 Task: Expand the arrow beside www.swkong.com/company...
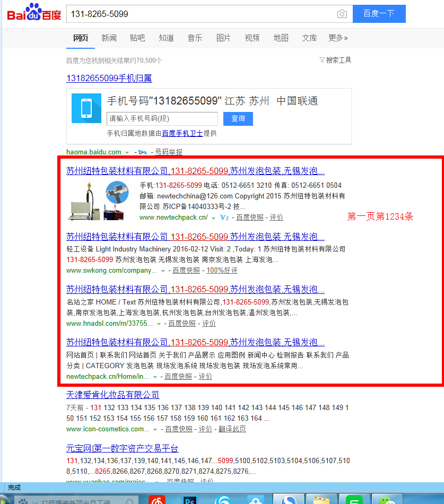[x=163, y=271]
